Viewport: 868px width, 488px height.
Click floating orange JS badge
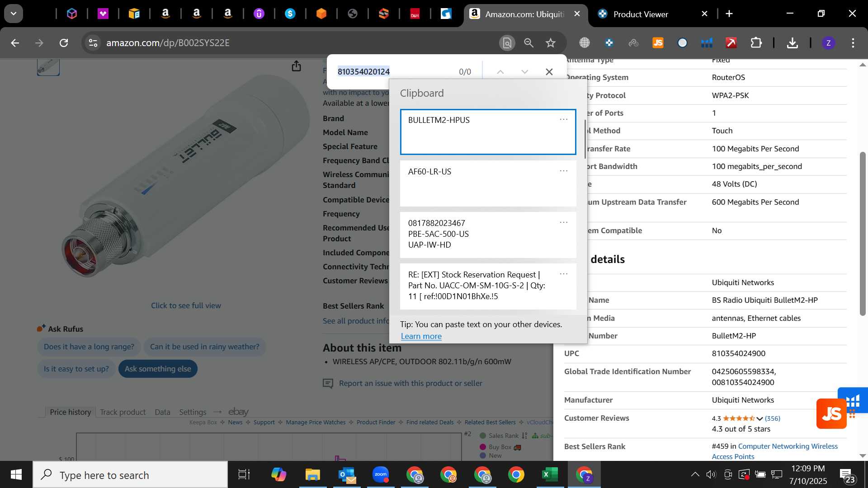(831, 413)
